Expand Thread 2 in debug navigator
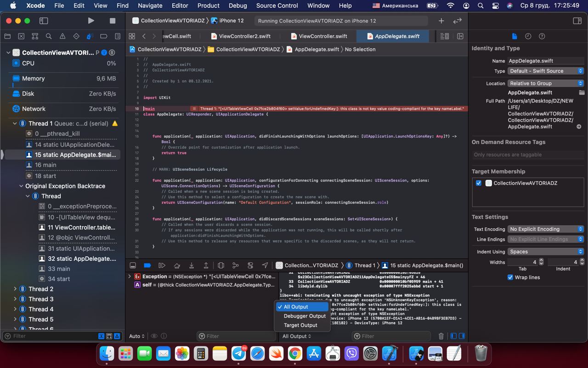This screenshot has width=588, height=368. pyautogui.click(x=15, y=289)
